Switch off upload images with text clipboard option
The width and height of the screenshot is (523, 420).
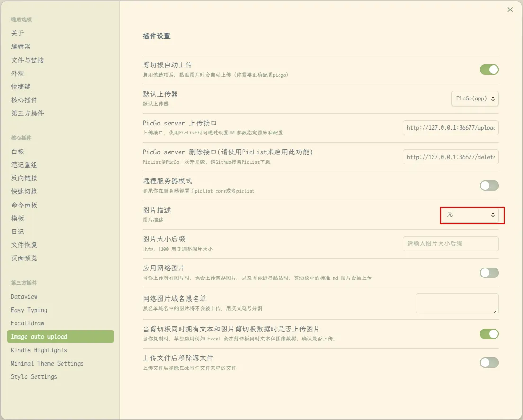(x=489, y=334)
